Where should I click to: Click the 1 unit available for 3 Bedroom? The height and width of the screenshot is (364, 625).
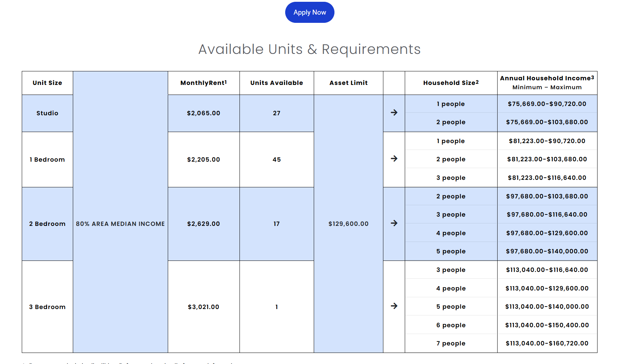click(x=277, y=307)
